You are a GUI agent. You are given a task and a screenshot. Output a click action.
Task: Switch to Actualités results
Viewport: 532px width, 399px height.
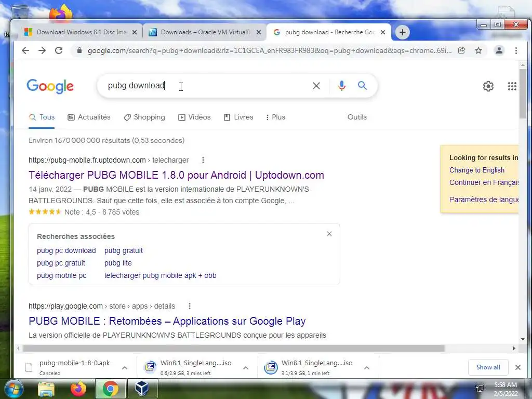tap(89, 117)
